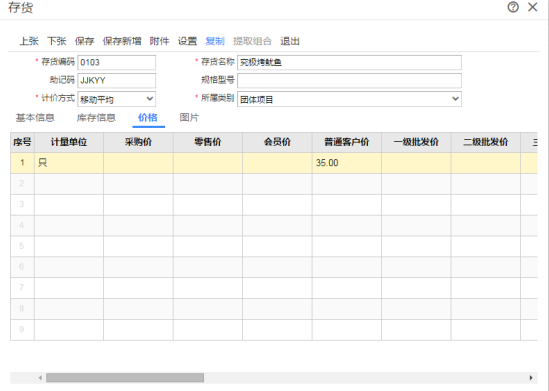Screen dimensions: 549x391
Task: Click the greyed 提取组合 button
Action: (252, 41)
